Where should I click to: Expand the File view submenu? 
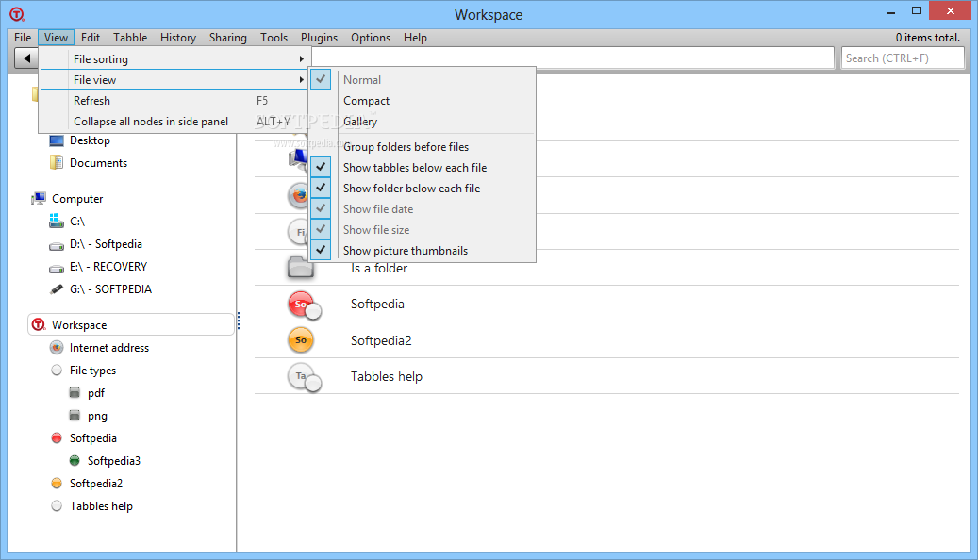[x=174, y=79]
